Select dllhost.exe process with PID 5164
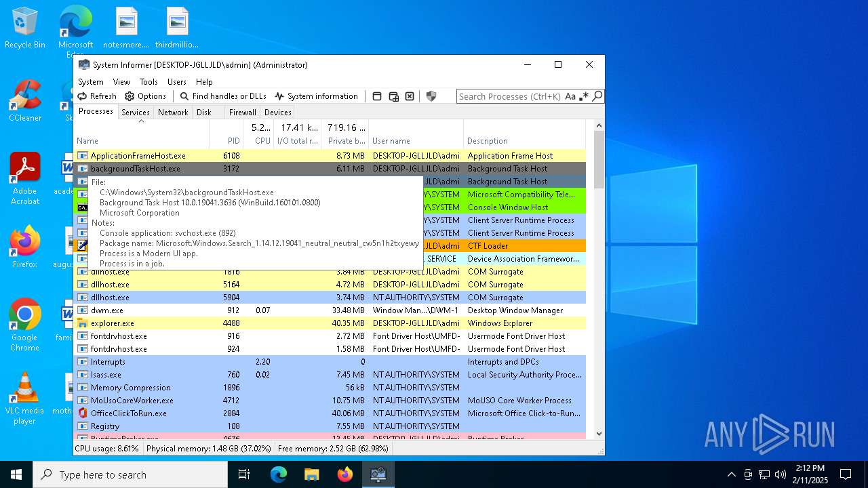This screenshot has width=868, height=488. tap(330, 285)
